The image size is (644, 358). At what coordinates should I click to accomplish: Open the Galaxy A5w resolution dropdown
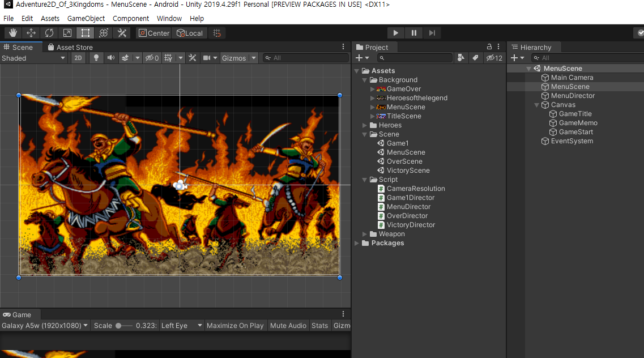coord(44,326)
